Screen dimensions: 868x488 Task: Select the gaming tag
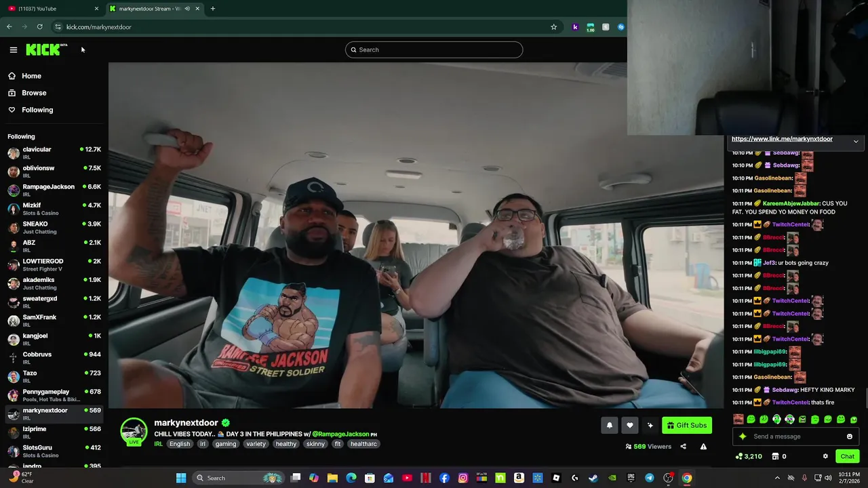pos(226,444)
